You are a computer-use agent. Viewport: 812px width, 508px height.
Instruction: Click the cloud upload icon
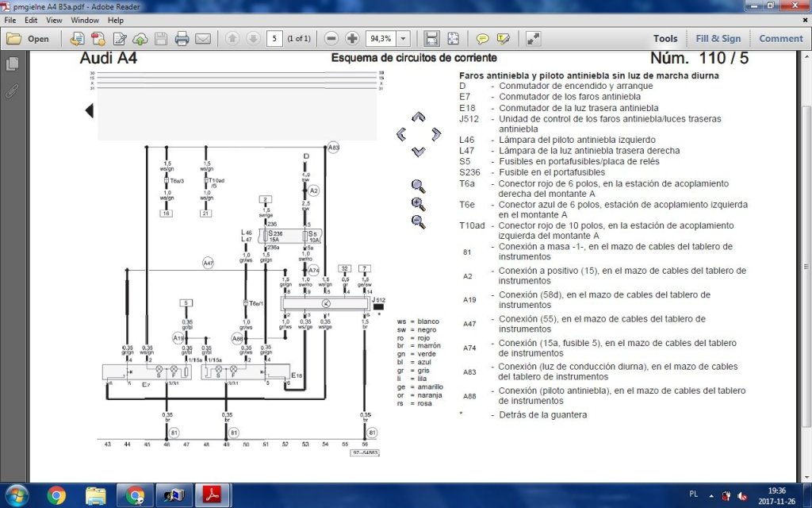click(140, 39)
